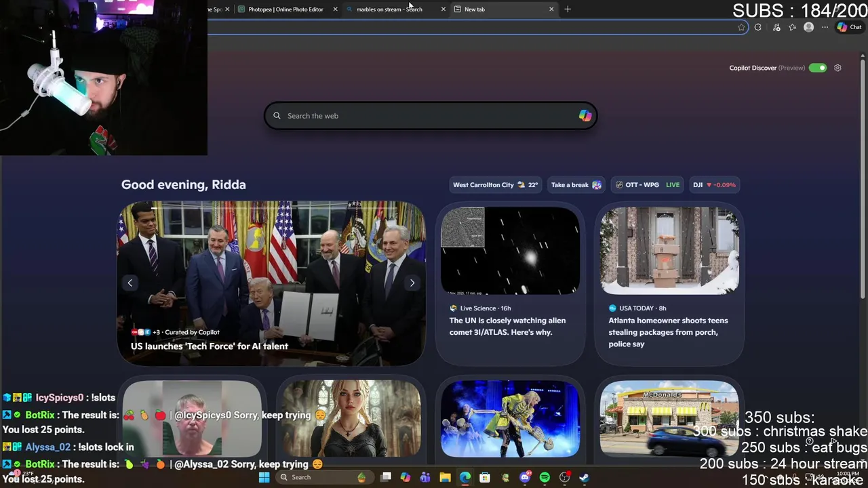Launch Copilot from the taskbar
The width and height of the screenshot is (868, 488).
click(406, 477)
